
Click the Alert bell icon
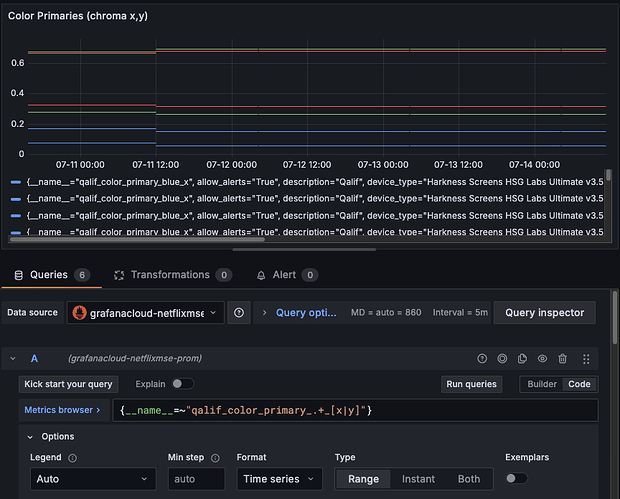pos(261,275)
